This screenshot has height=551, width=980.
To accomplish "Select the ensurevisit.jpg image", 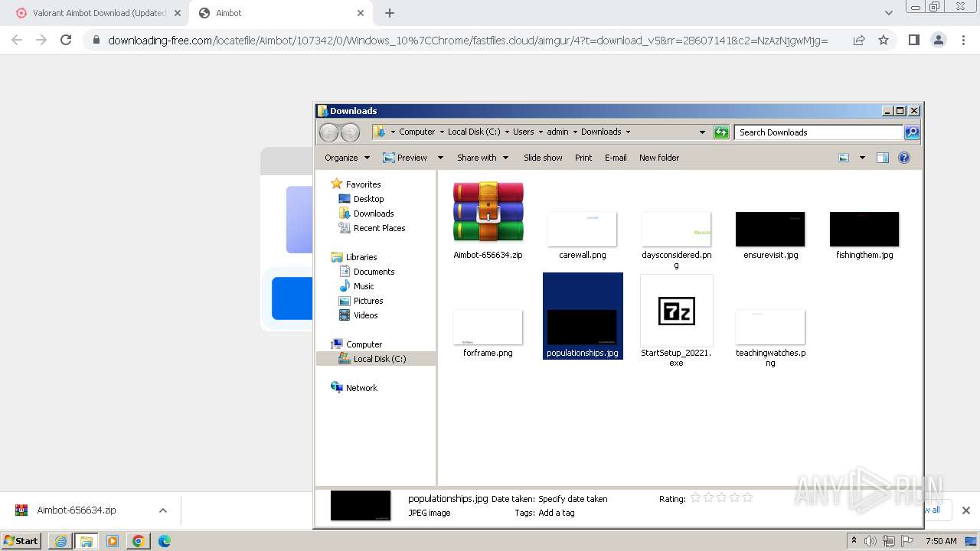I will [770, 229].
